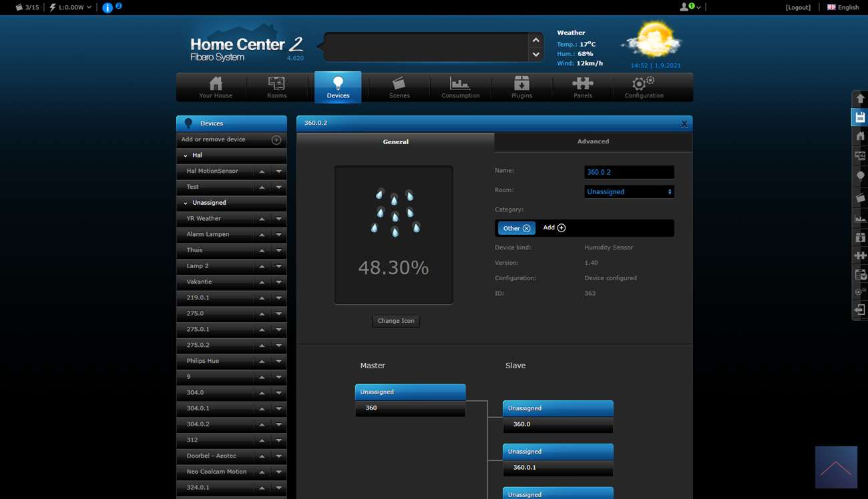Click the plus icon beside Add or remove device
The image size is (868, 499).
coord(276,139)
